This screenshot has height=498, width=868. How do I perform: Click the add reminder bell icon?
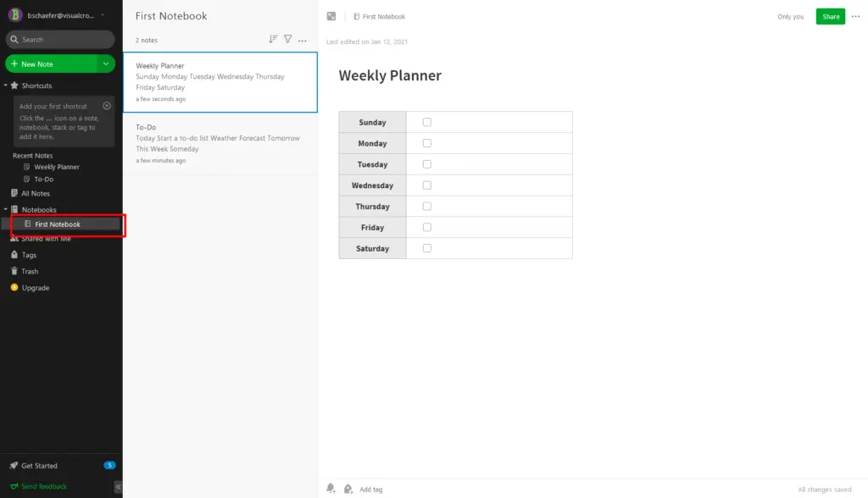click(x=331, y=489)
